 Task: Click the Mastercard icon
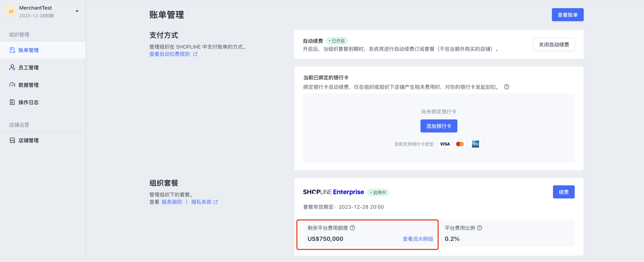(x=460, y=144)
